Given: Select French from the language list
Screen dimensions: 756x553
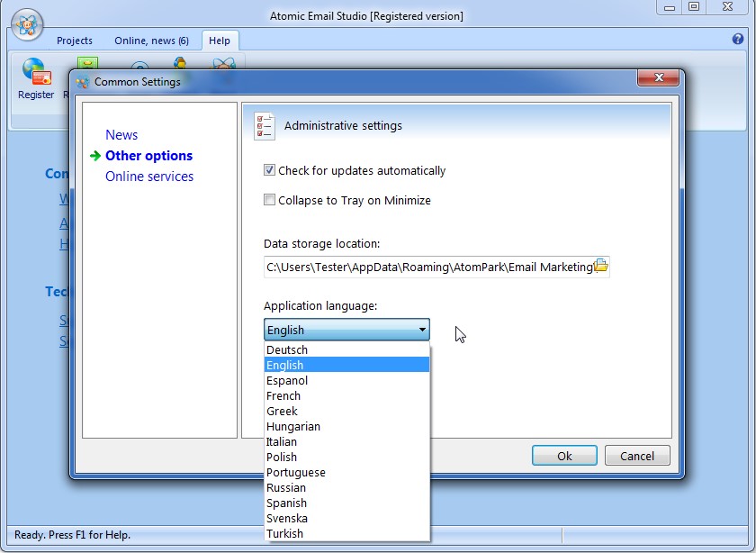Looking at the screenshot, I should (283, 395).
